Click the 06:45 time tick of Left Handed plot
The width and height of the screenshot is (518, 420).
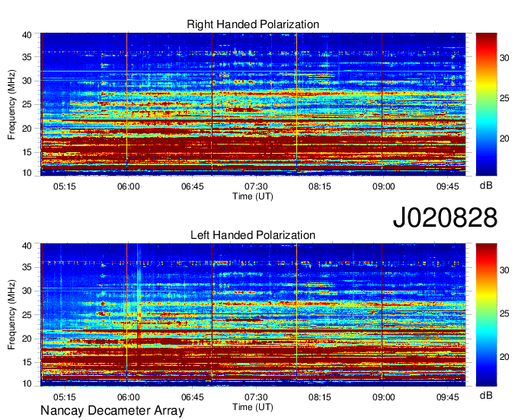click(192, 397)
